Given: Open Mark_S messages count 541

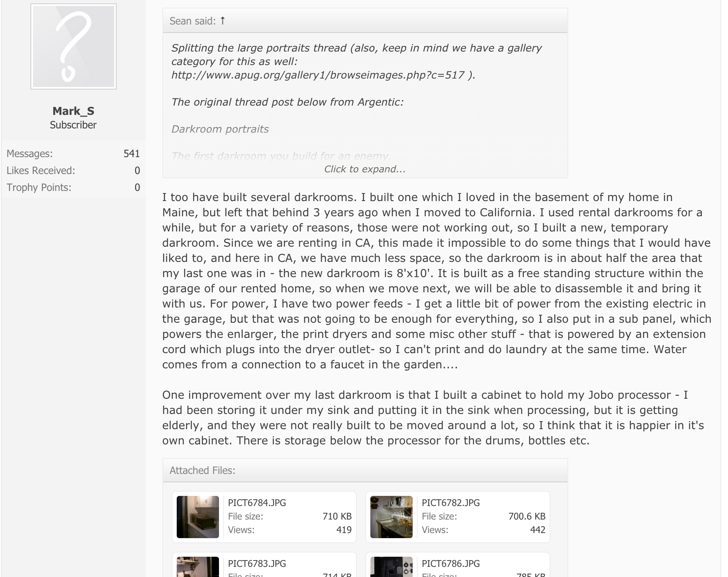Looking at the screenshot, I should (131, 154).
